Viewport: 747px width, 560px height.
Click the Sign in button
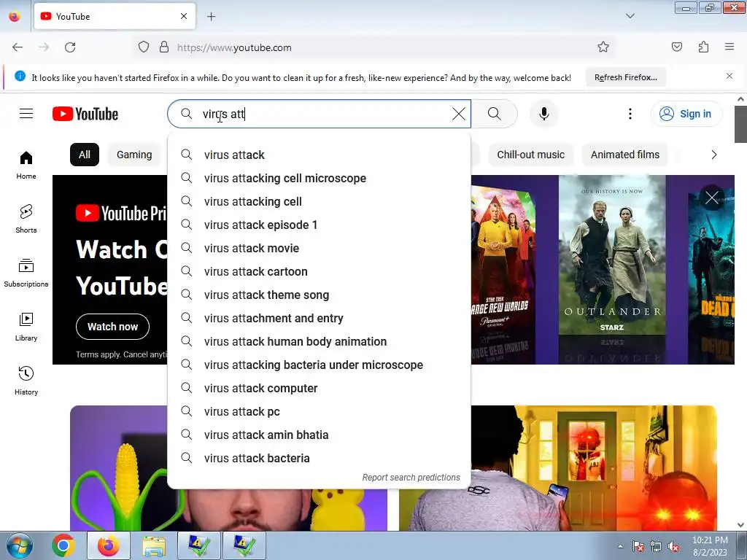point(686,114)
